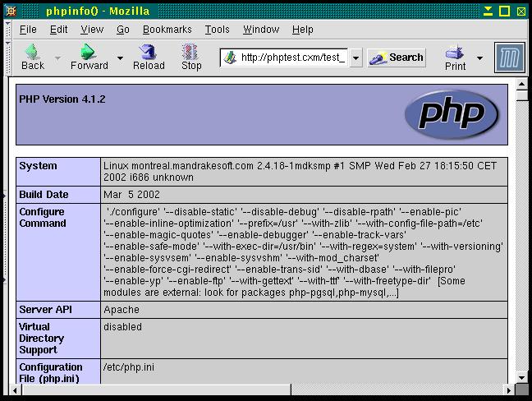
Task: Open the Bookmarks menu
Action: (x=167, y=30)
